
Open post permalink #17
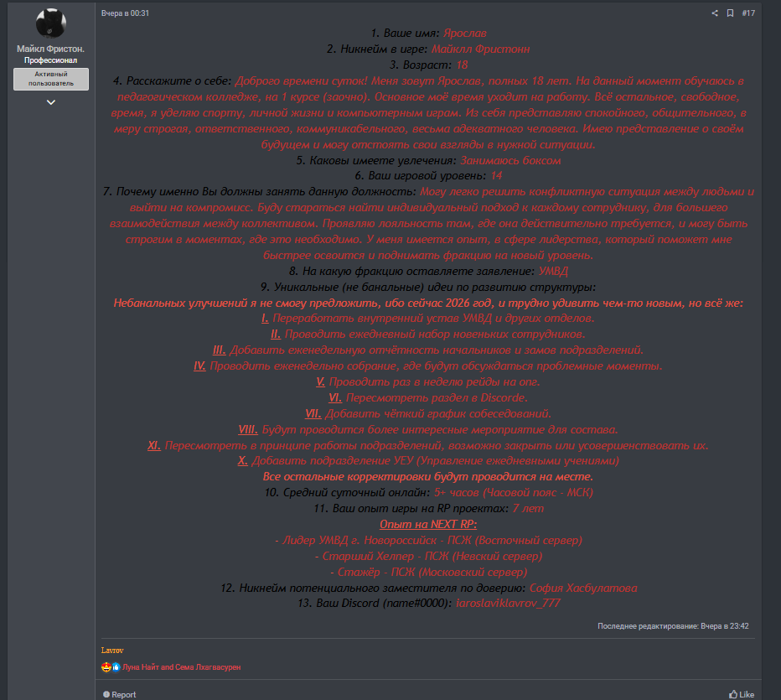click(x=748, y=13)
